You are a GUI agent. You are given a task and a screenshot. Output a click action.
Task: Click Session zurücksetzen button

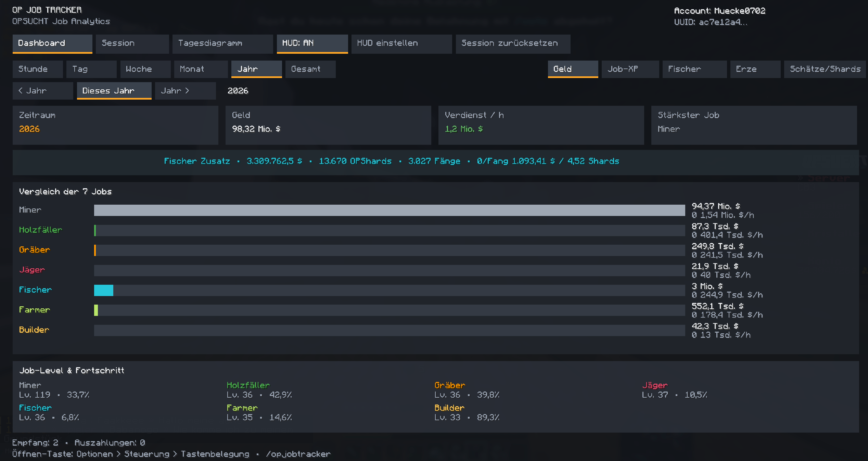[513, 43]
